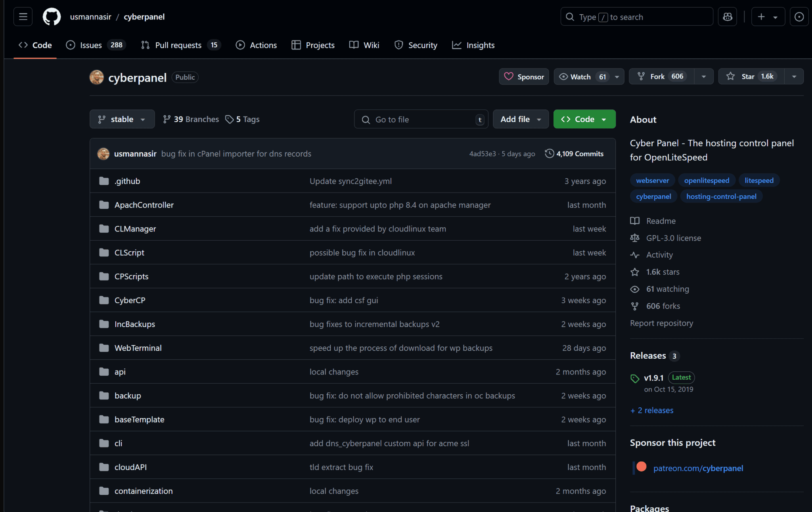The image size is (812, 512).
Task: Open the Issues tab
Action: coord(96,45)
